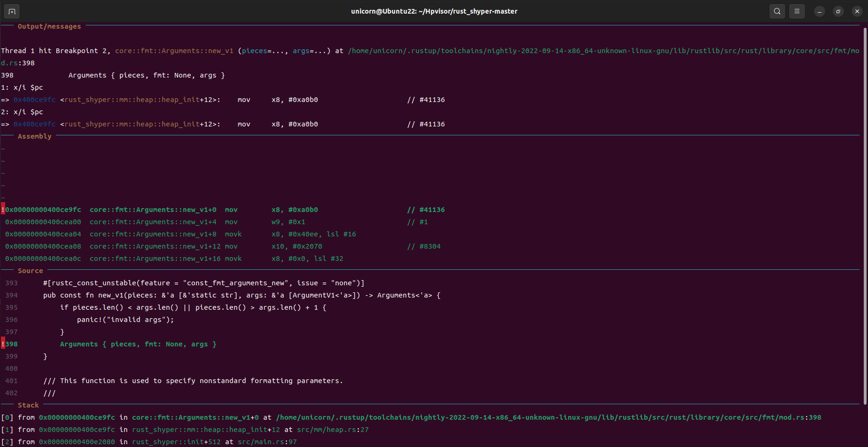868x447 pixels.
Task: Click the Output/messages section header
Action: 49,26
